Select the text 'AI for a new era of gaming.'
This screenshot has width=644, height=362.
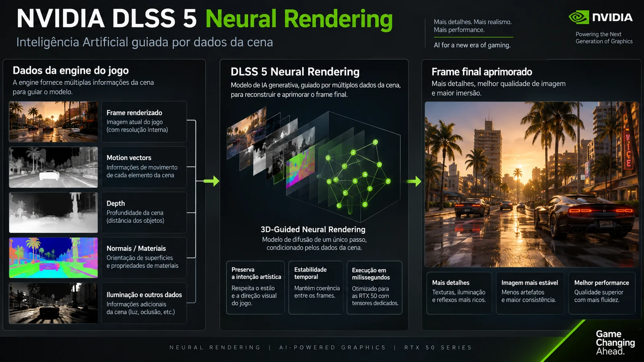tap(472, 45)
